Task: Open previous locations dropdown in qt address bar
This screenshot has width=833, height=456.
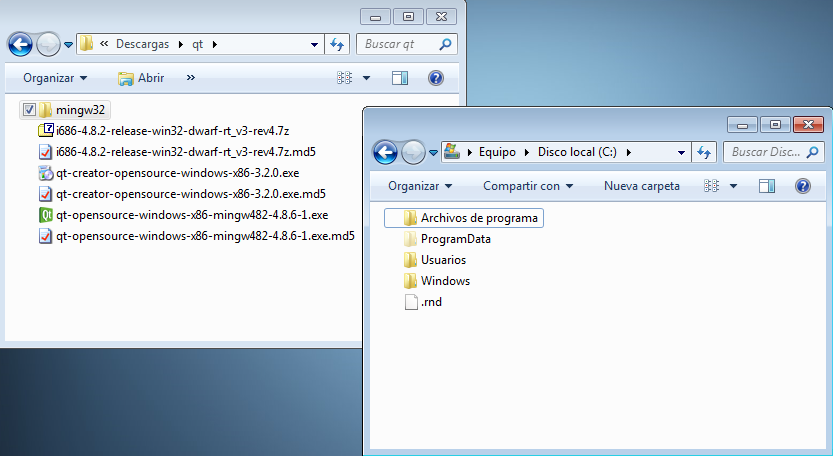Action: pos(314,45)
